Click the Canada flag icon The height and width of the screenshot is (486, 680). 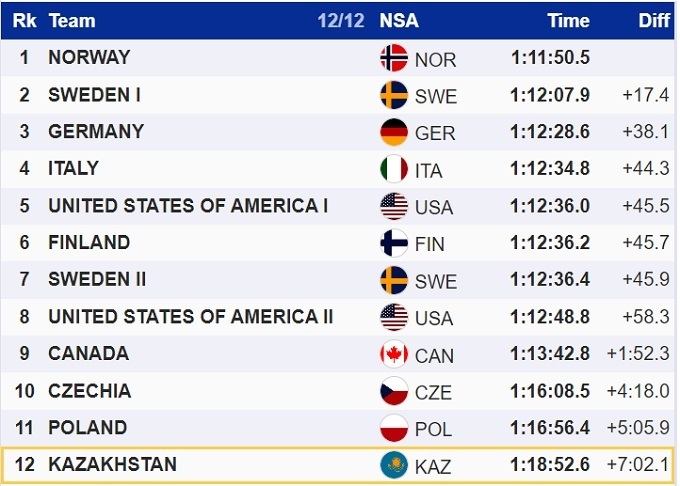coord(394,354)
